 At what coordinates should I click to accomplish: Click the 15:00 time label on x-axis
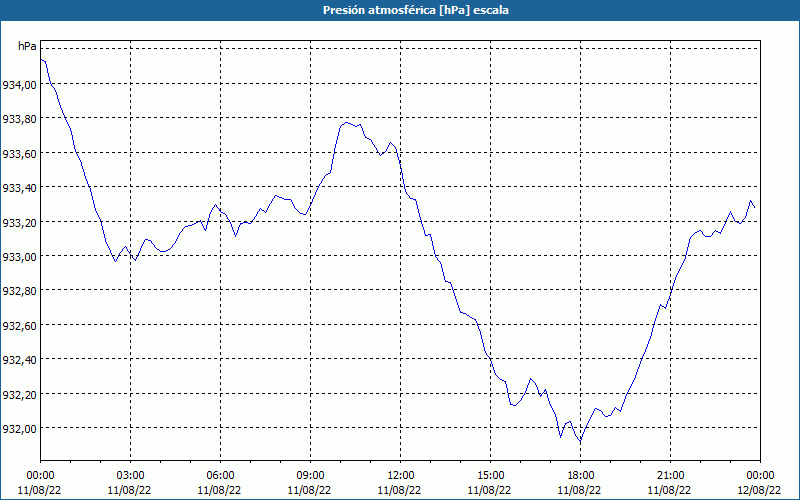(490, 476)
